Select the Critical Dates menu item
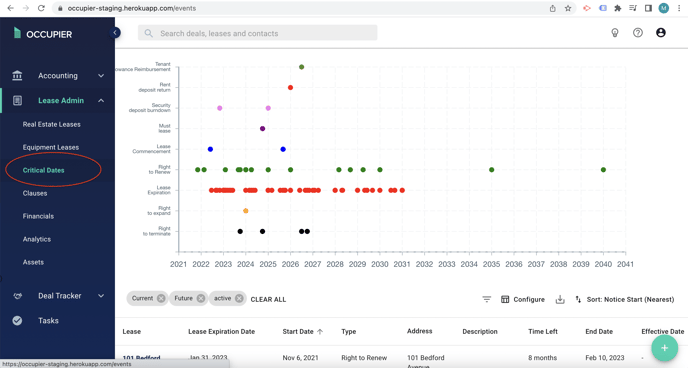 tap(43, 170)
